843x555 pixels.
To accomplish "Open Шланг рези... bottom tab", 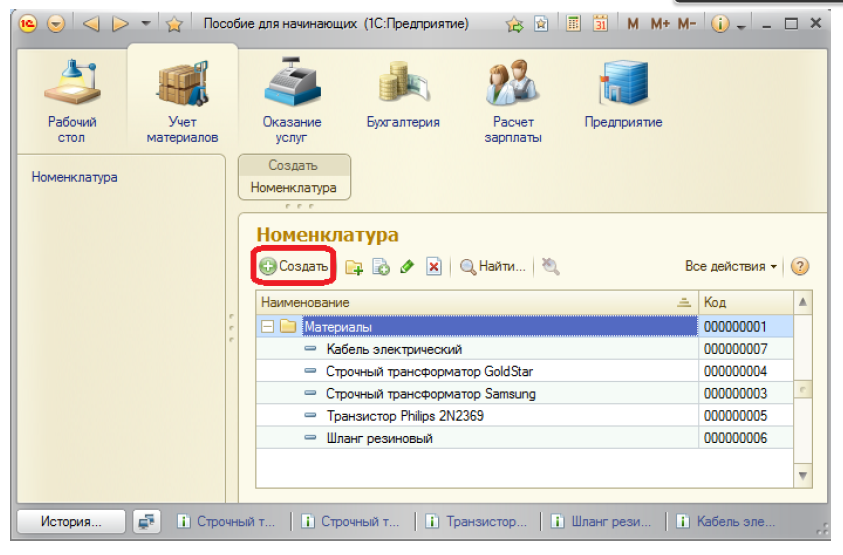I will click(602, 521).
